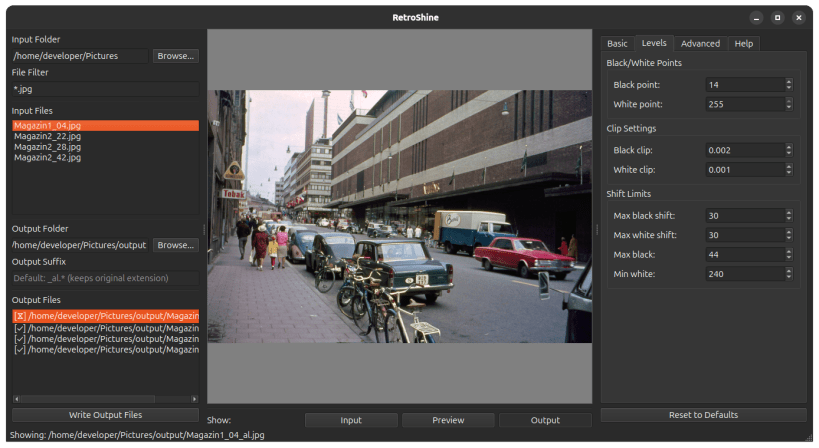Open the Help tab
The height and width of the screenshot is (448, 819).
pyautogui.click(x=743, y=44)
